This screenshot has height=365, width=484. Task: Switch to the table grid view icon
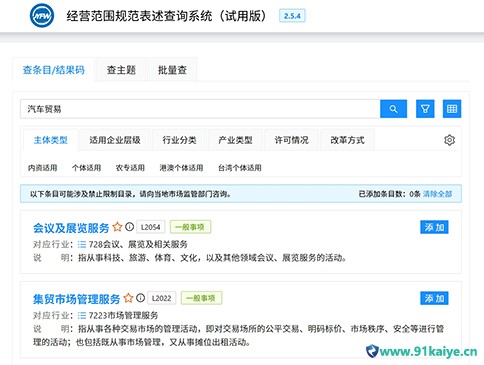tap(452, 109)
